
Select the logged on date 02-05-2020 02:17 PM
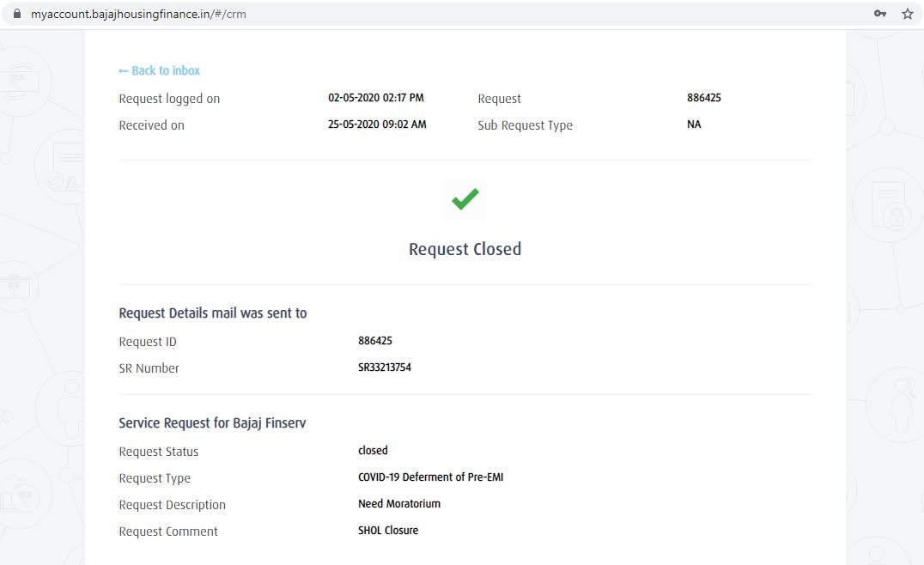click(375, 98)
